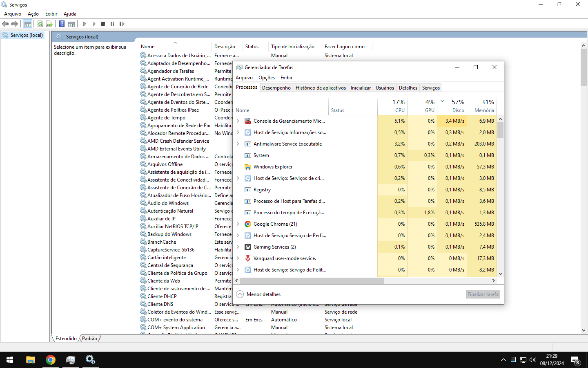Expand Host de Serviço: Informações so... group
The width and height of the screenshot is (588, 368).
238,132
